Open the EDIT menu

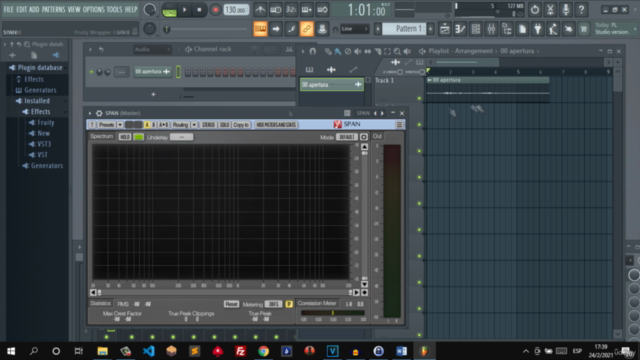[x=21, y=9]
